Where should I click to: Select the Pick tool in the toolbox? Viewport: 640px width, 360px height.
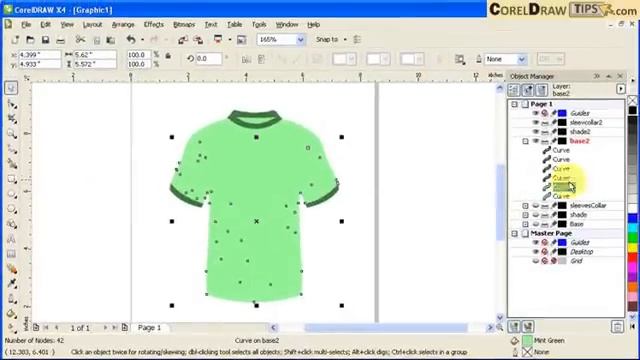(11, 88)
